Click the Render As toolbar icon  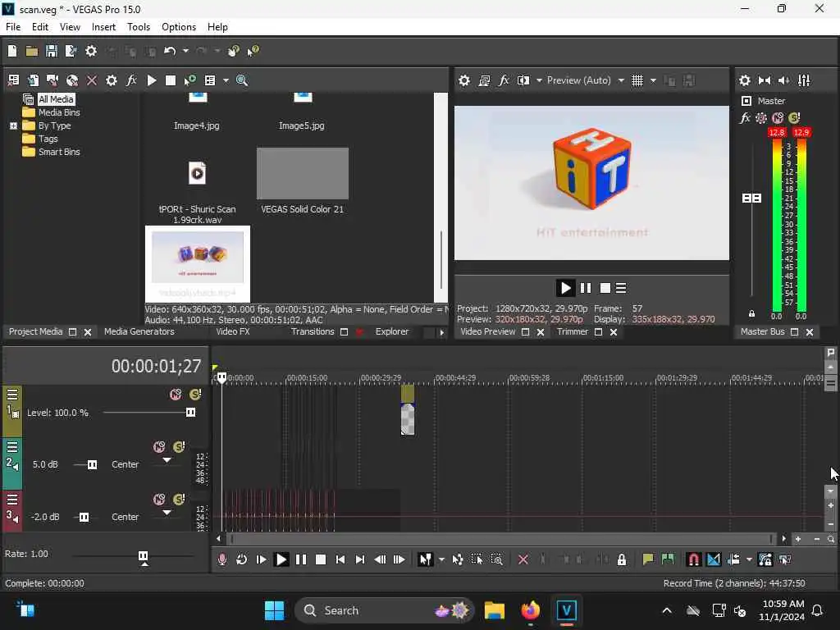pyautogui.click(x=71, y=51)
